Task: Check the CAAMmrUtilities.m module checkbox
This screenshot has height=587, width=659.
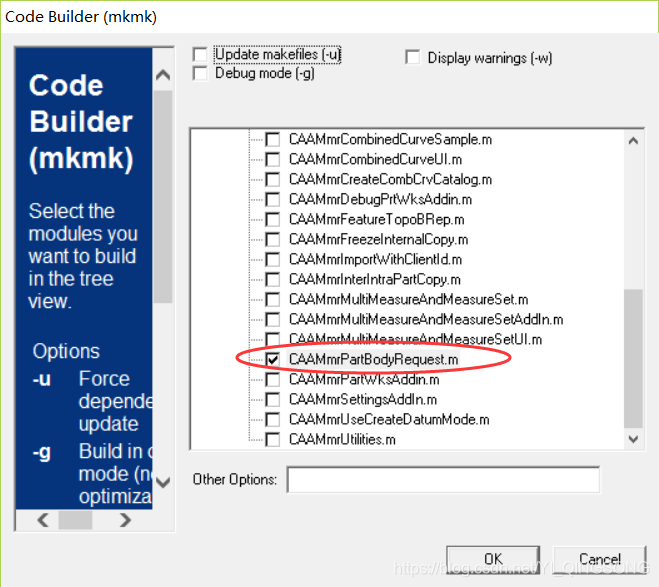Action: (272, 439)
